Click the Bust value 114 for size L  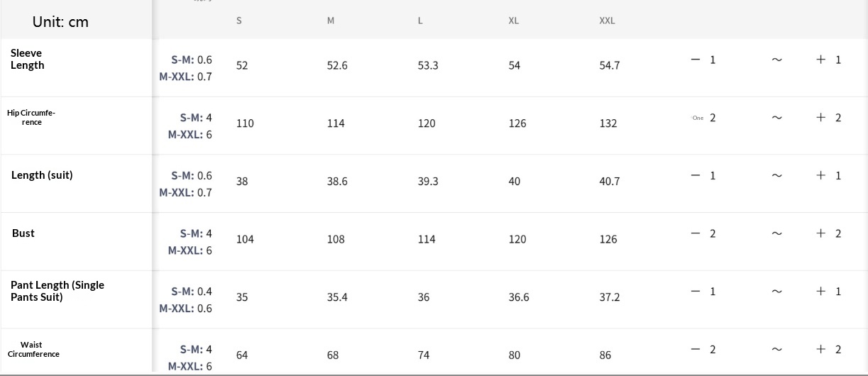[x=427, y=240]
